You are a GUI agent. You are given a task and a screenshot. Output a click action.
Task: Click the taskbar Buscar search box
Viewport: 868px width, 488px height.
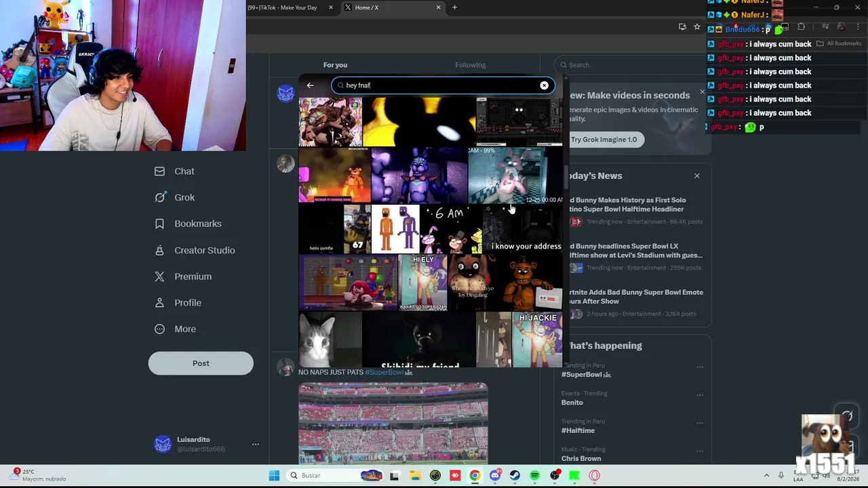click(336, 476)
